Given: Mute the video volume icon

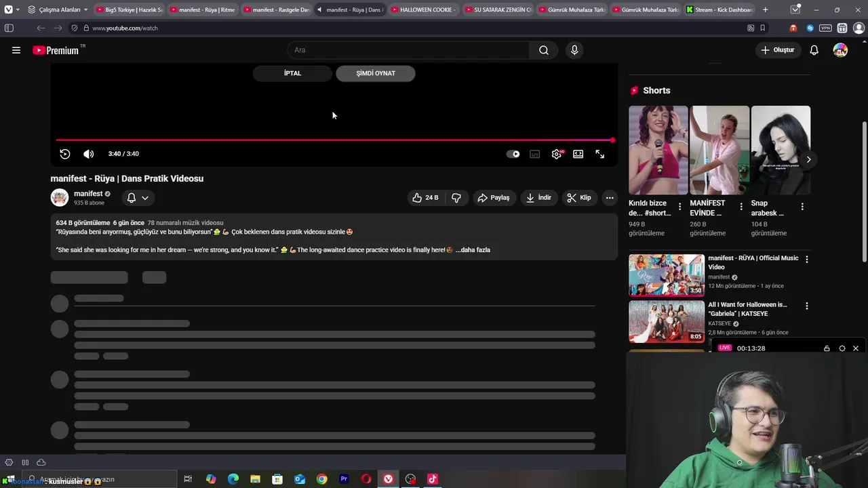Looking at the screenshot, I should pyautogui.click(x=88, y=154).
